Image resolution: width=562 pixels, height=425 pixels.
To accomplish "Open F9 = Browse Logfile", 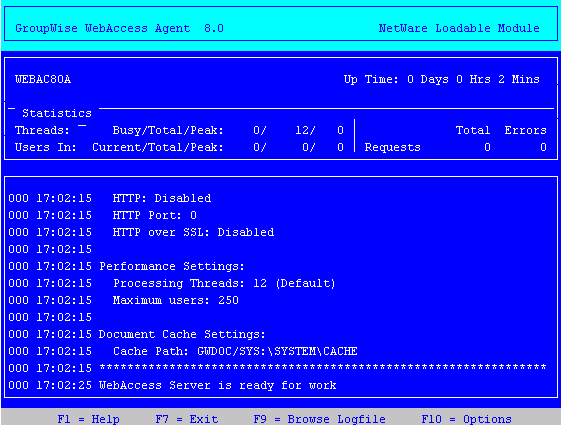I will [319, 419].
